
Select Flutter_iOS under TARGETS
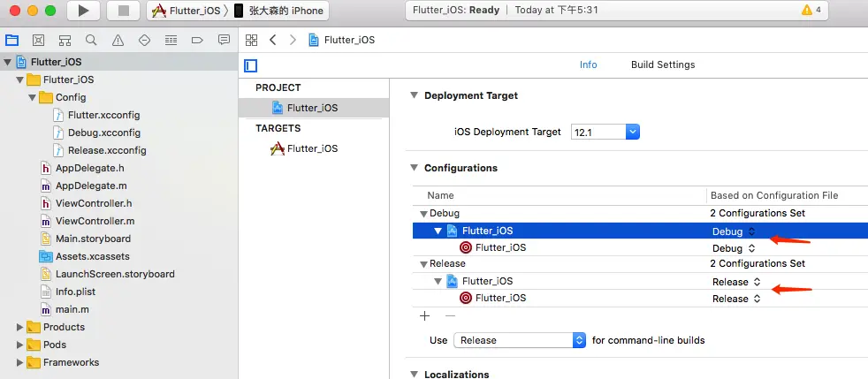click(x=313, y=148)
